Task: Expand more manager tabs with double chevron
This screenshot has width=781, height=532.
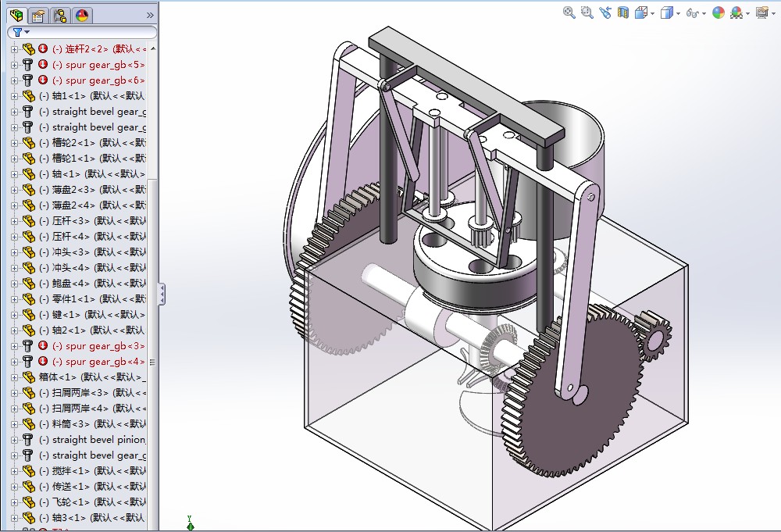Action: [x=150, y=16]
